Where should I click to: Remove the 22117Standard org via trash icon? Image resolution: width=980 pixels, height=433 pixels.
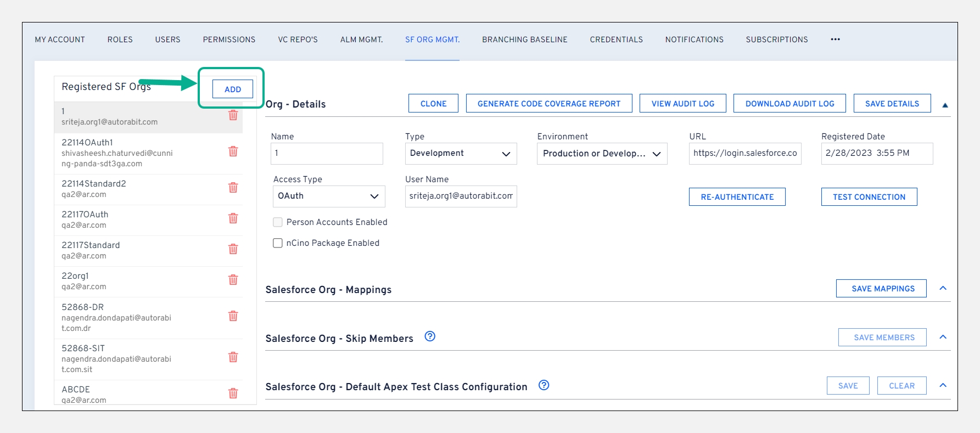click(x=233, y=249)
